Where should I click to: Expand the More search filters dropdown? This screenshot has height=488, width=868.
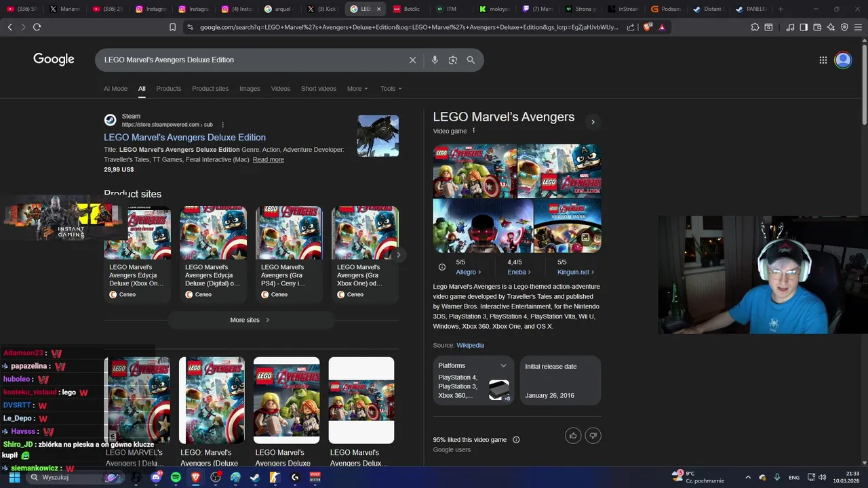pyautogui.click(x=357, y=89)
